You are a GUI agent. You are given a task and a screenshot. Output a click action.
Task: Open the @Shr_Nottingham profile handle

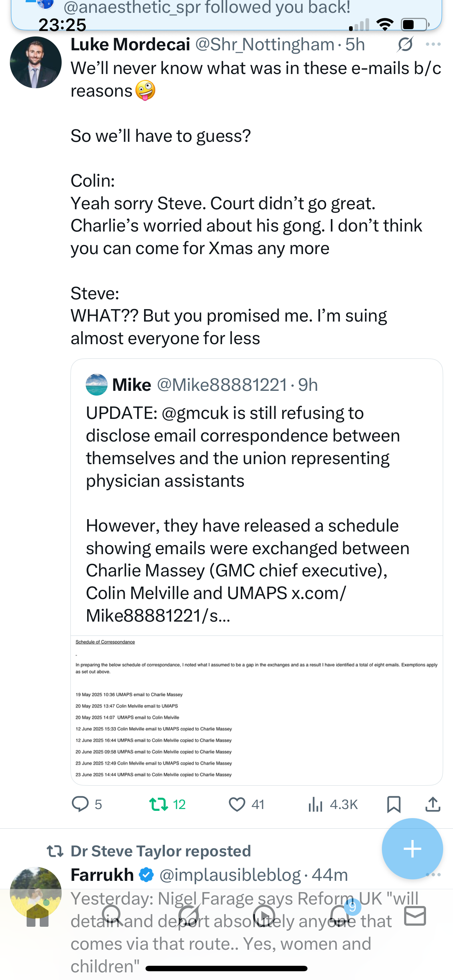tap(264, 44)
